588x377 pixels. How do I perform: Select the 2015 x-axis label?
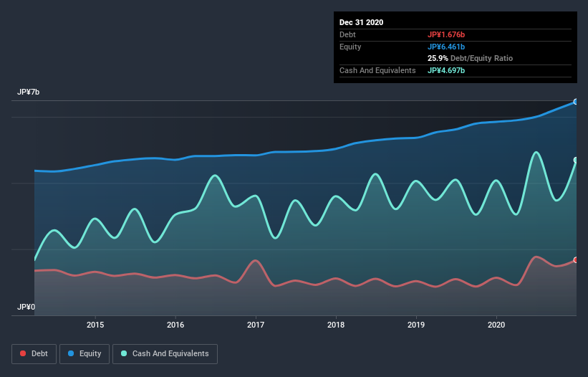tap(95, 325)
